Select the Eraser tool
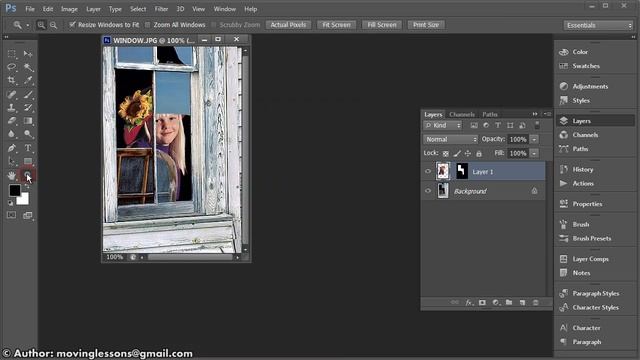 (x=11, y=121)
